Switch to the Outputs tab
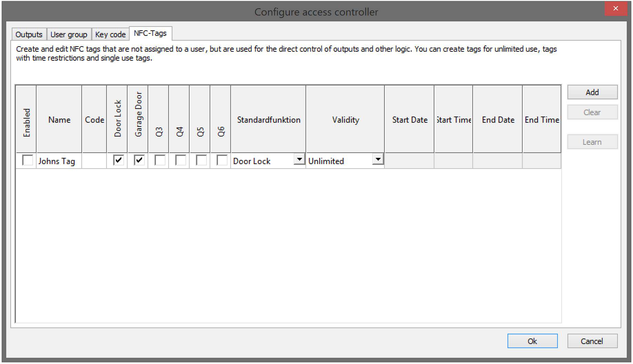The width and height of the screenshot is (633, 364). click(x=29, y=34)
